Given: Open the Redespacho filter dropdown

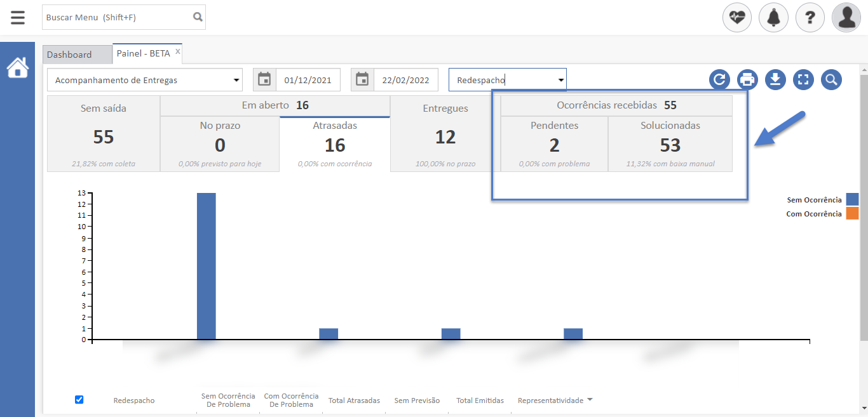Looking at the screenshot, I should point(560,80).
